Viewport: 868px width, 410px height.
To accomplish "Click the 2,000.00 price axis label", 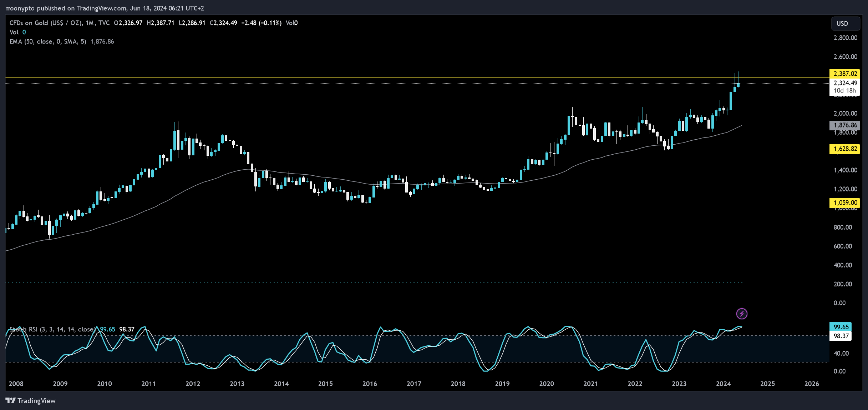I will pos(845,113).
